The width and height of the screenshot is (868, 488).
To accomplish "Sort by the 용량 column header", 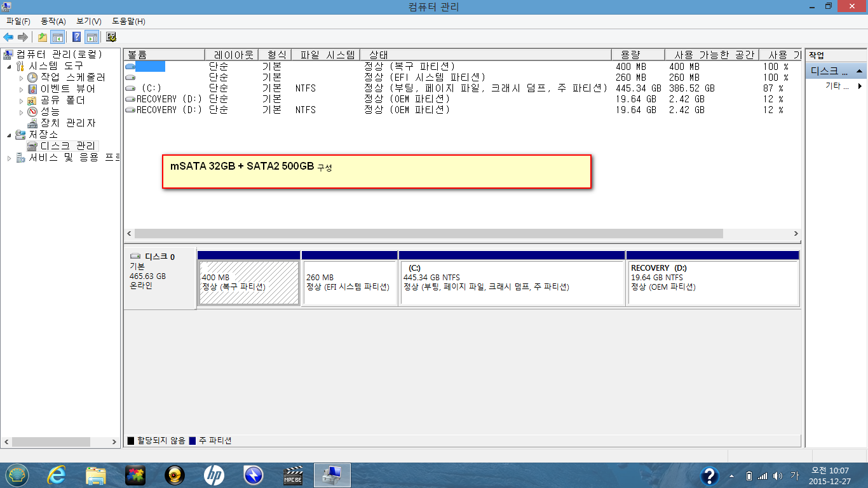I will point(638,55).
